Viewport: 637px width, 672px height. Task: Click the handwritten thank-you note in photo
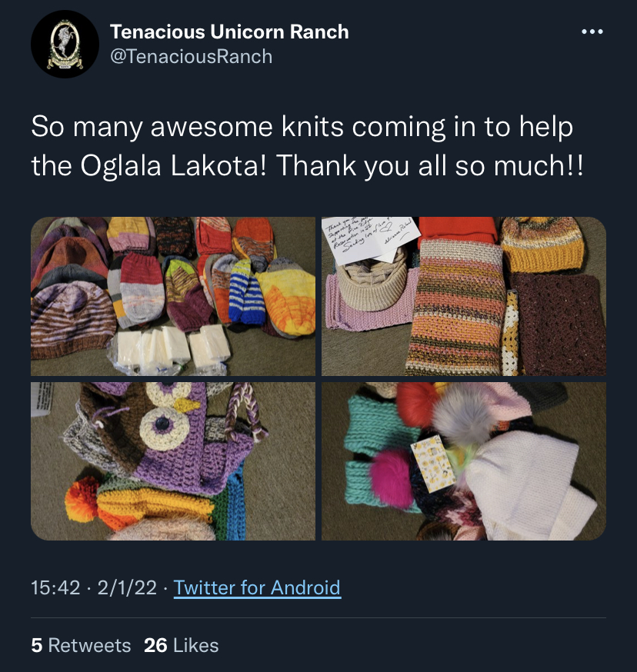(369, 240)
